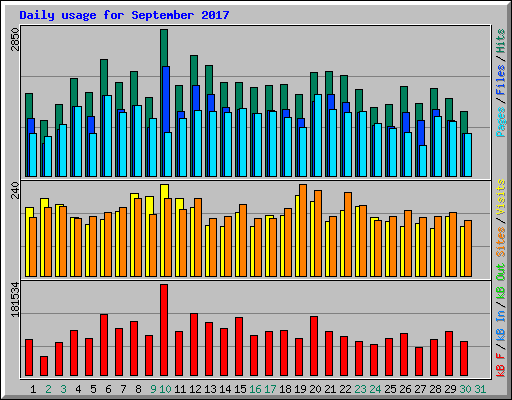The width and height of the screenshot is (512, 400).
Task: Click the dark blue Files bar on day 10
Action: [166, 99]
